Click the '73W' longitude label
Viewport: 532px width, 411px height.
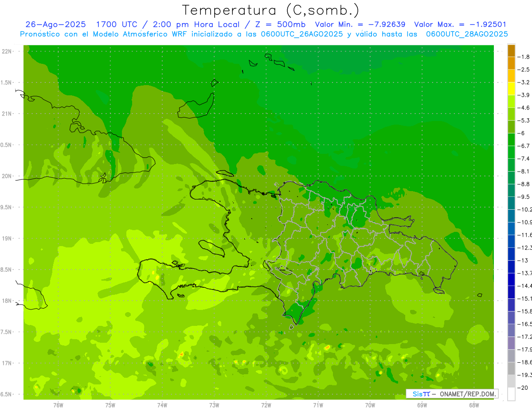click(x=214, y=405)
